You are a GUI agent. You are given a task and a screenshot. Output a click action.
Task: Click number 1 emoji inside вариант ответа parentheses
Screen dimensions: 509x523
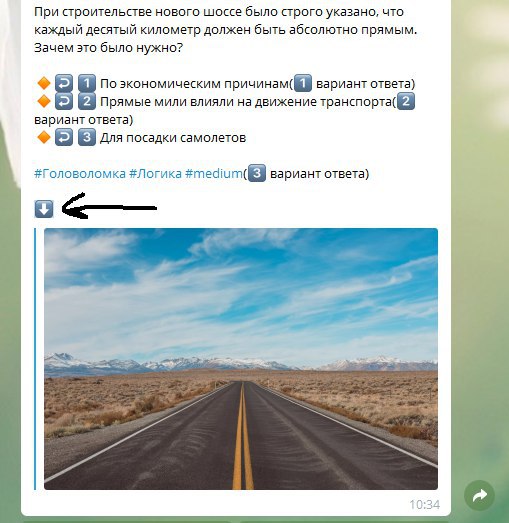[x=303, y=83]
